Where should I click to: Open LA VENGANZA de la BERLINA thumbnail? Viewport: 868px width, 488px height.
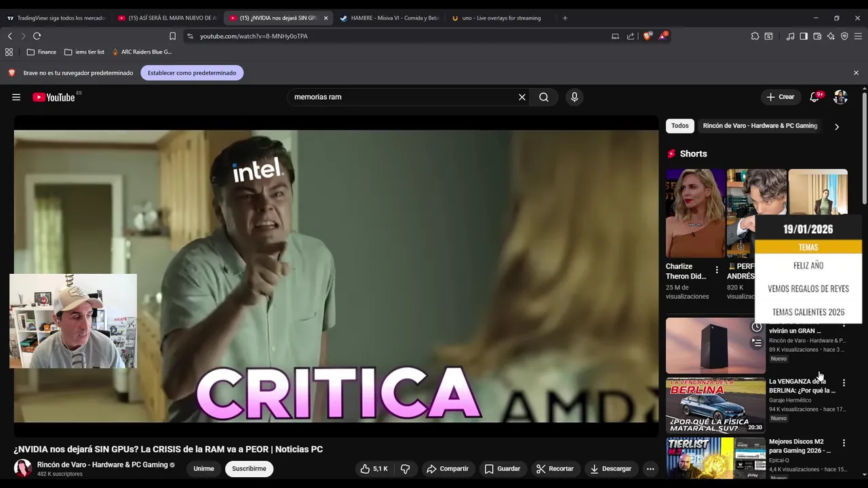click(x=715, y=405)
